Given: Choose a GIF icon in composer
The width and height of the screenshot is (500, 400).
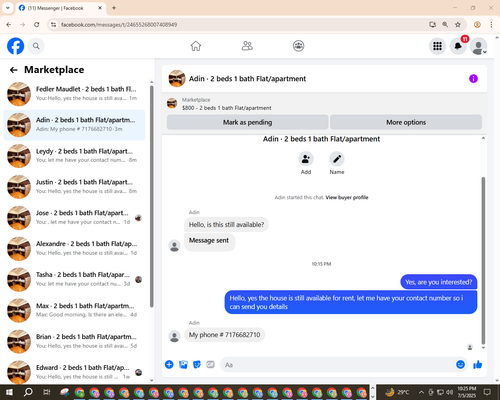Looking at the screenshot, I should [210, 364].
